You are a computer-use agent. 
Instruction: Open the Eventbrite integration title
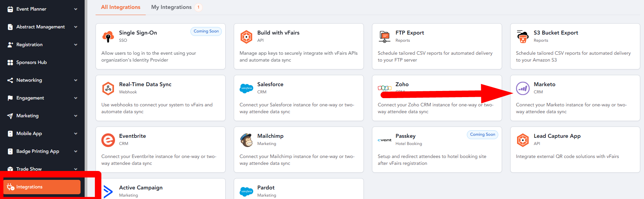132,136
